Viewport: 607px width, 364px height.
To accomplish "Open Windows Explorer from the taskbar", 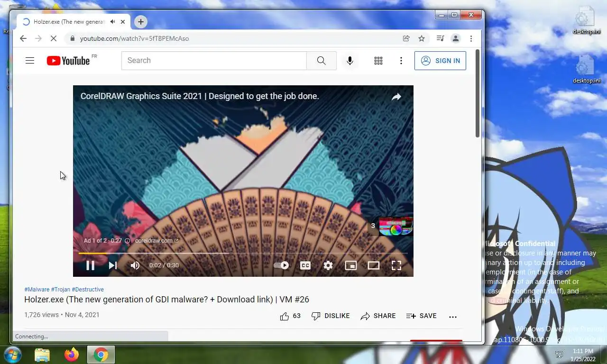I will coord(42,355).
